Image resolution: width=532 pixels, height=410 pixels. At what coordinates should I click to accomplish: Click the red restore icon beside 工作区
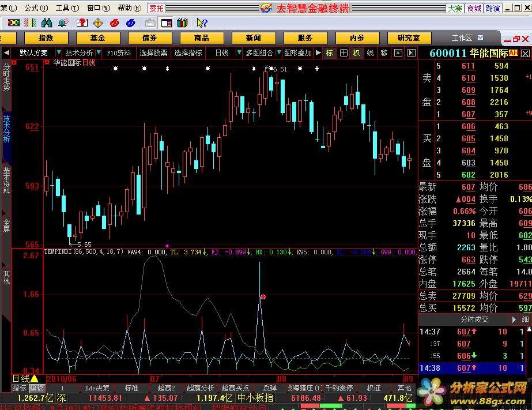(516, 39)
